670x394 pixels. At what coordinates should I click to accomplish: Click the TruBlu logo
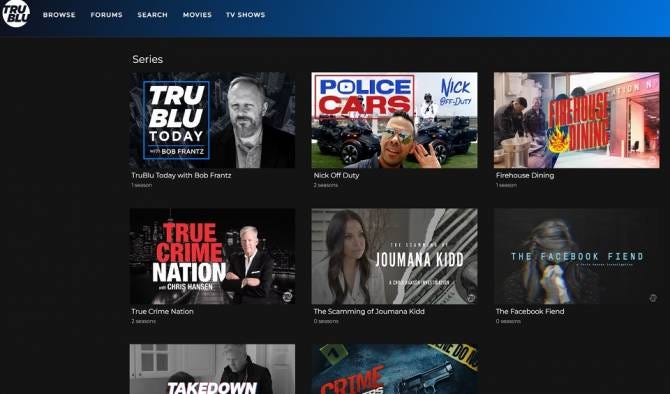(16, 14)
